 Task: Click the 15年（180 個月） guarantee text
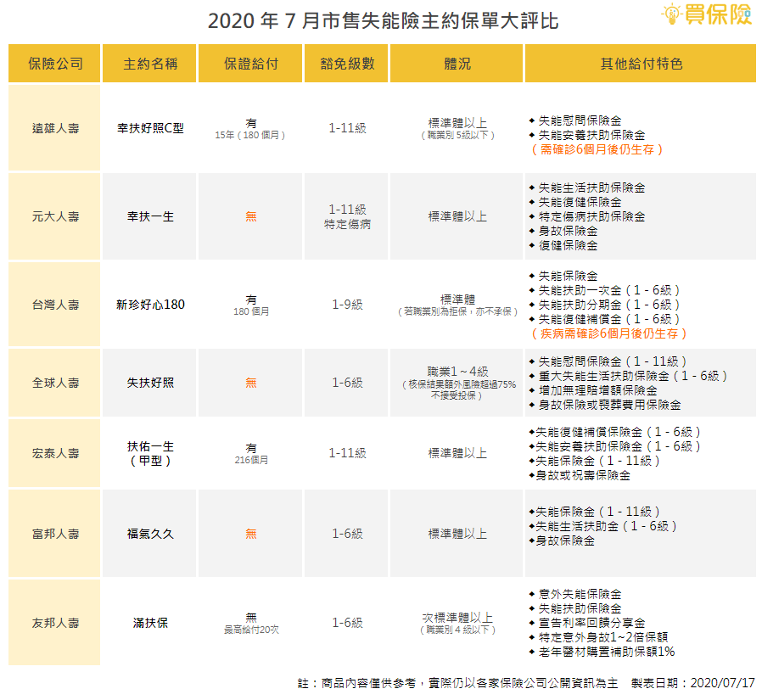(x=250, y=135)
